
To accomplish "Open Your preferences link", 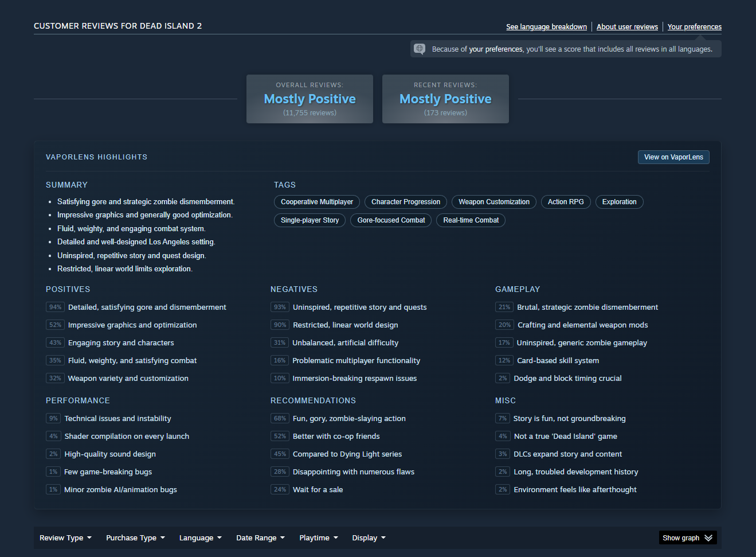I will (x=694, y=27).
